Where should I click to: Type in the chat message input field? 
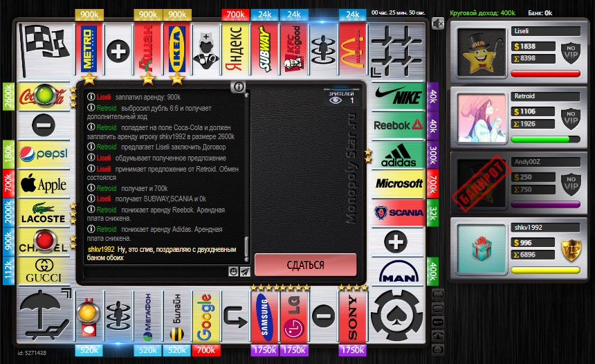(156, 272)
